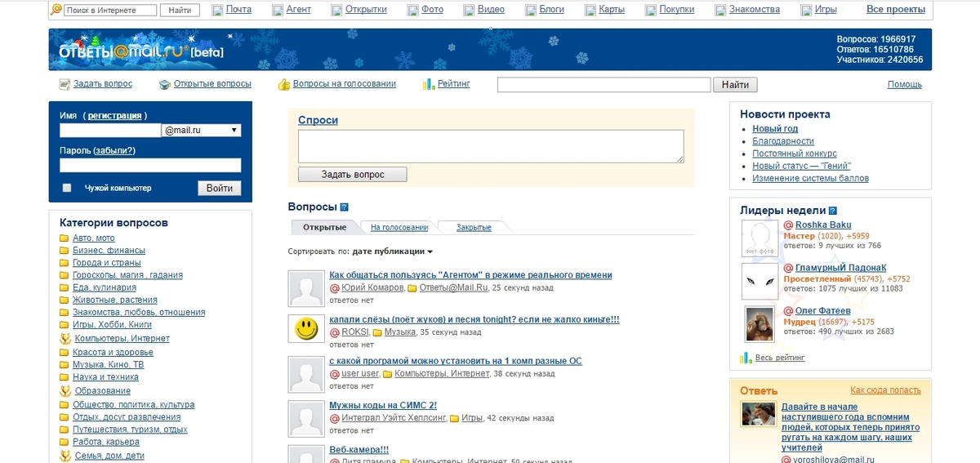Focus the Имя username field
This screenshot has width=980, height=463.
[110, 130]
